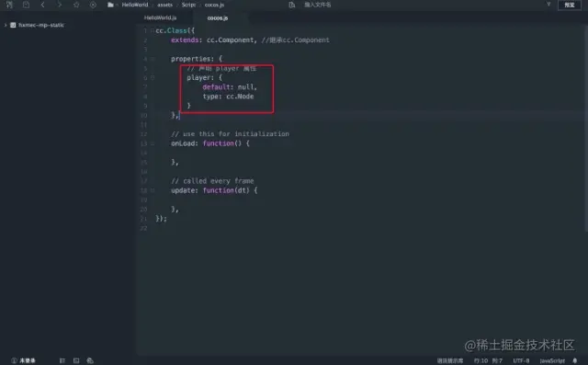Click the list view icon in status bar
Screen dimensions: 588x365
pyautogui.click(x=62, y=360)
